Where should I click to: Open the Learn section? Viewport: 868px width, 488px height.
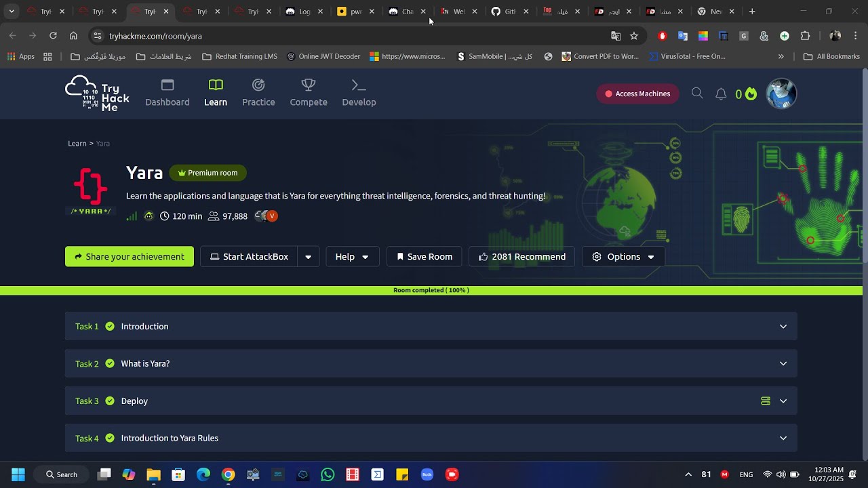coord(216,94)
